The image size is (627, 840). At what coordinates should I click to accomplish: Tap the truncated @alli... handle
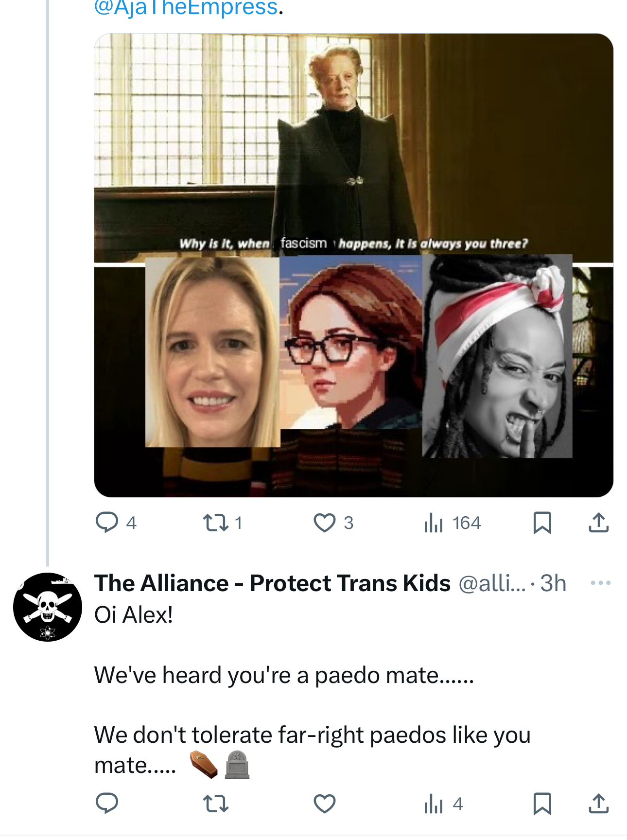point(492,583)
